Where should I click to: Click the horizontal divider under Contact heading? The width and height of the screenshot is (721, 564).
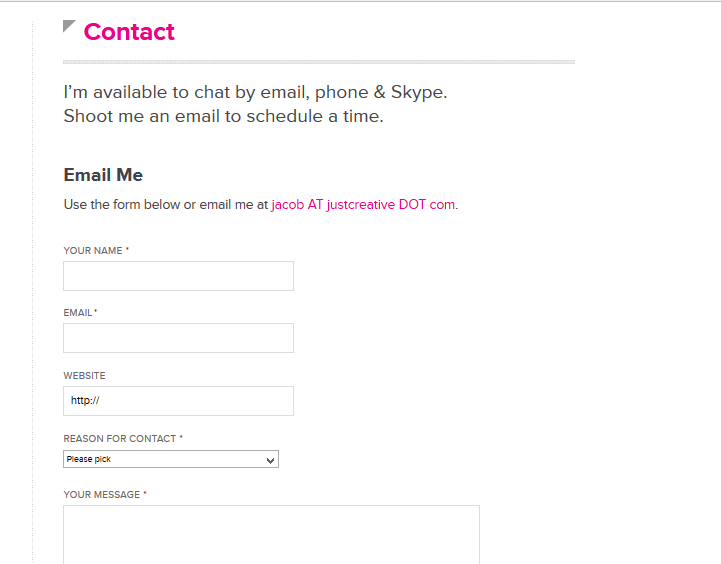[318, 62]
